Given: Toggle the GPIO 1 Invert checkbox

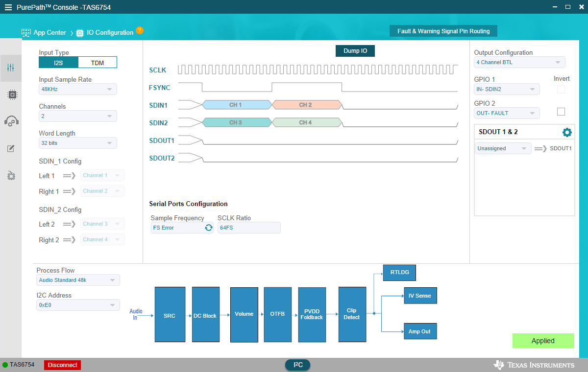Looking at the screenshot, I should [x=561, y=90].
